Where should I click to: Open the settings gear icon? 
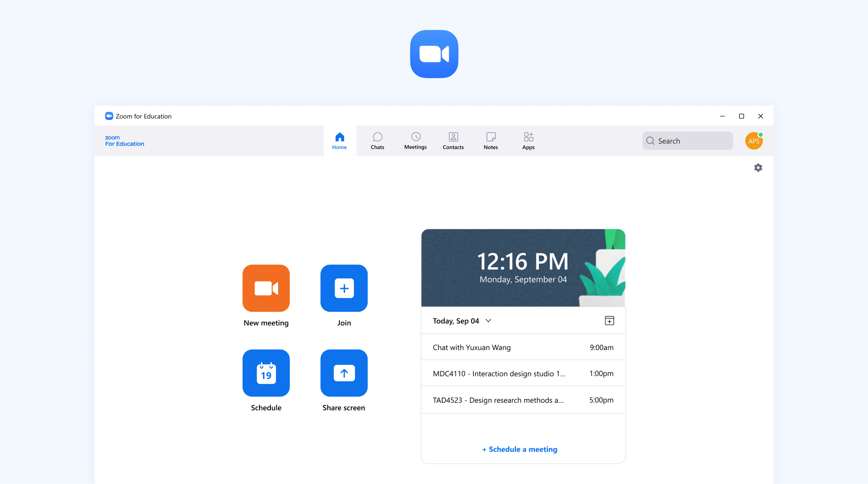[758, 168]
